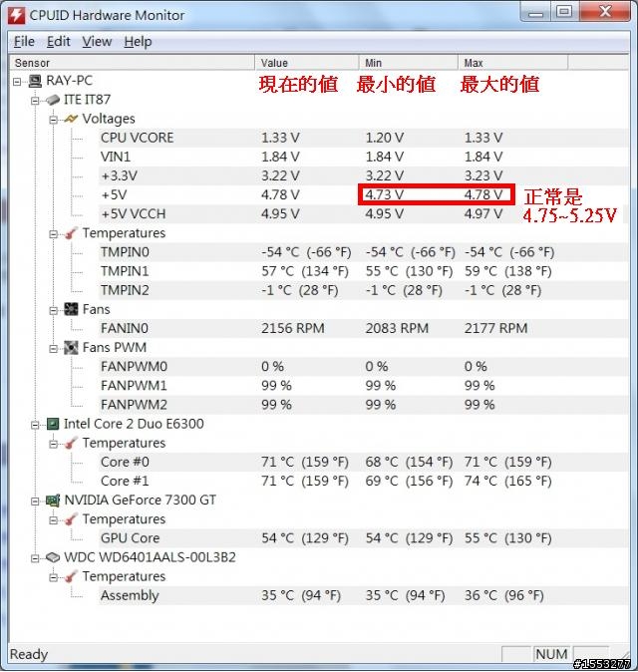This screenshot has width=638, height=672.
Task: Click the Fans icon
Action: click(71, 309)
